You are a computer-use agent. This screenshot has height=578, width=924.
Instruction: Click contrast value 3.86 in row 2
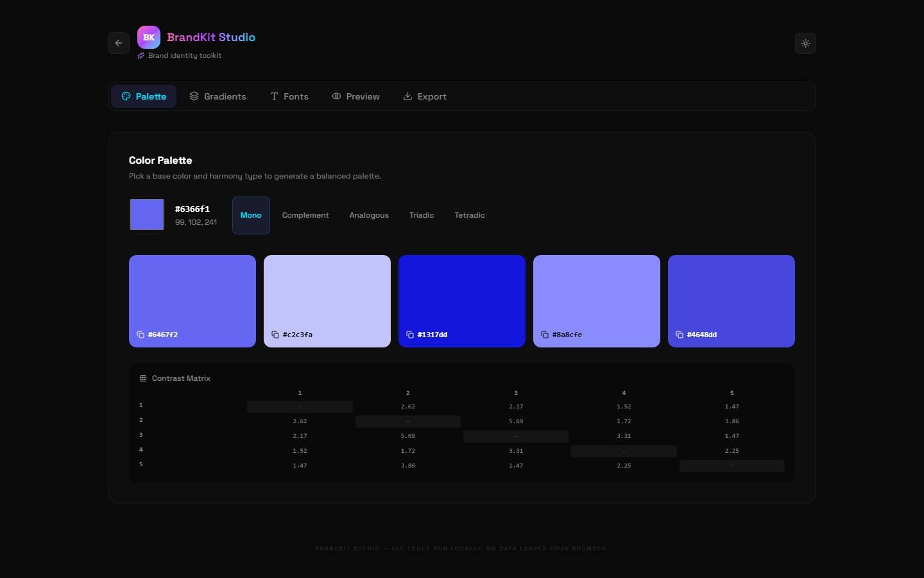pos(732,421)
